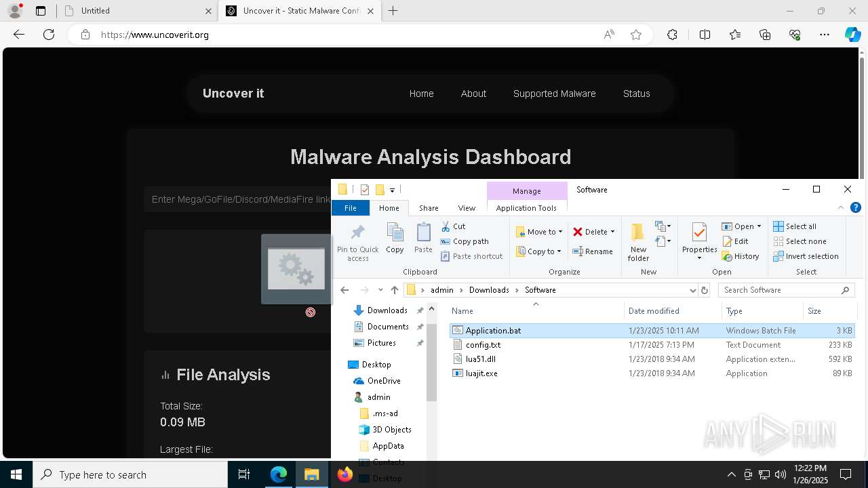Open Supported Malware nav item

point(554,94)
